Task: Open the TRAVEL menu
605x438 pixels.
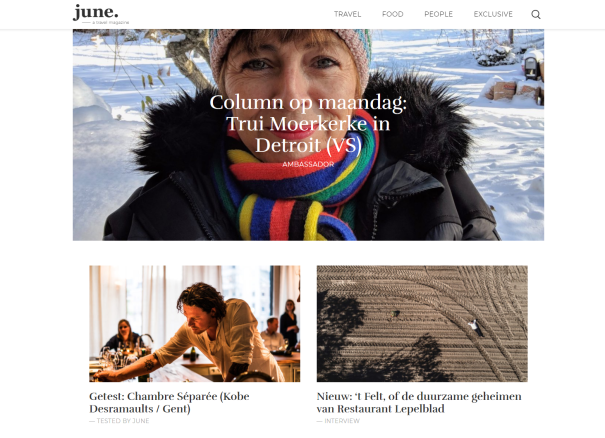Action: [x=347, y=14]
